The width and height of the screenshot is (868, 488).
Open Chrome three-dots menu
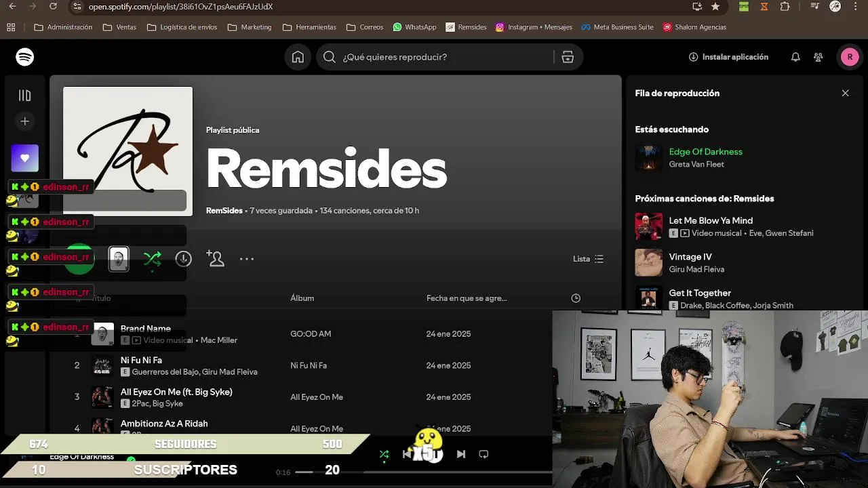point(856,7)
